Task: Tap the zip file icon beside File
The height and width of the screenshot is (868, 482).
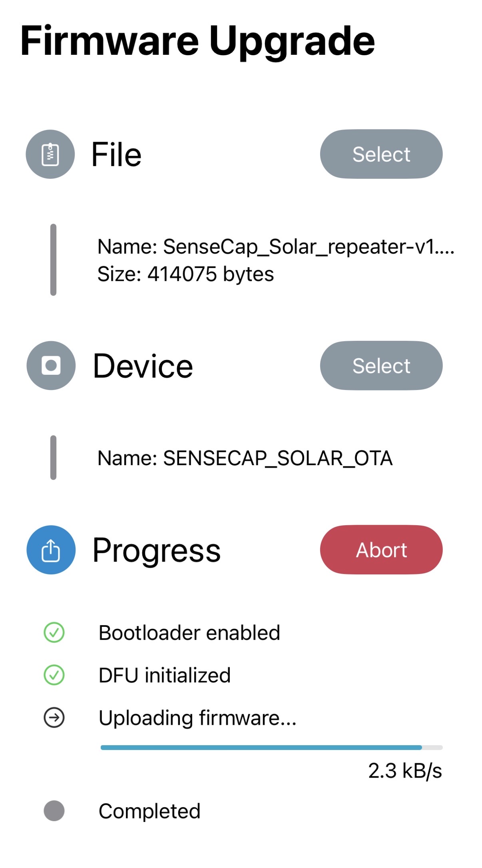Action: coord(50,154)
